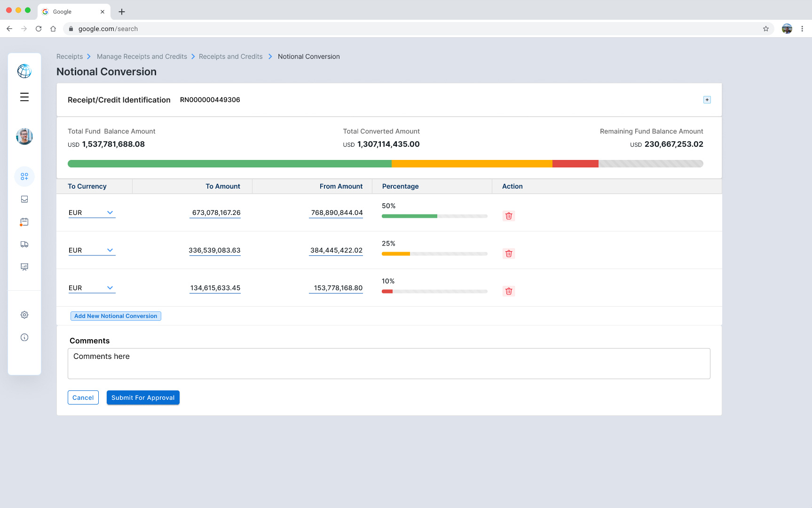
Task: Open the hamburger menu in sidebar
Action: [x=24, y=97]
